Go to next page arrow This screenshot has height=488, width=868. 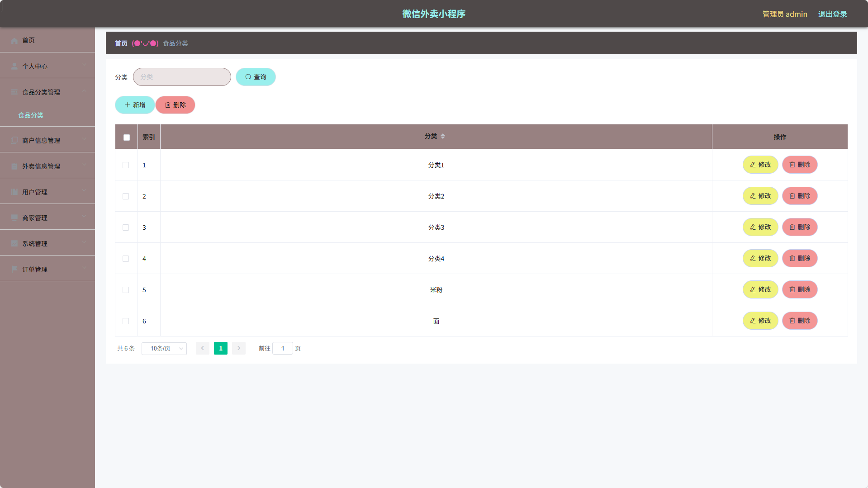[239, 348]
